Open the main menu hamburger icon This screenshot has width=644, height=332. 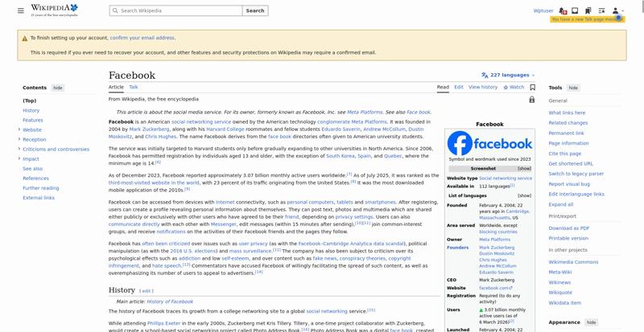click(x=21, y=10)
